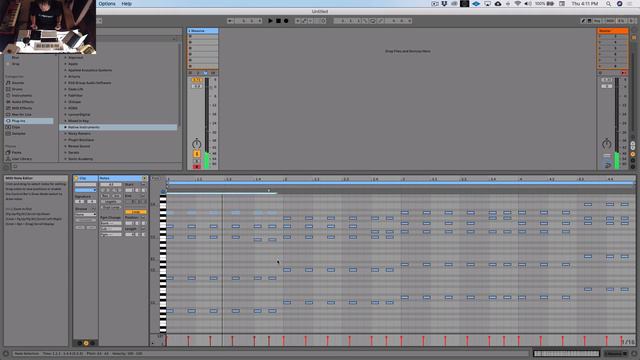Select the 1 Massive track header

(202, 31)
